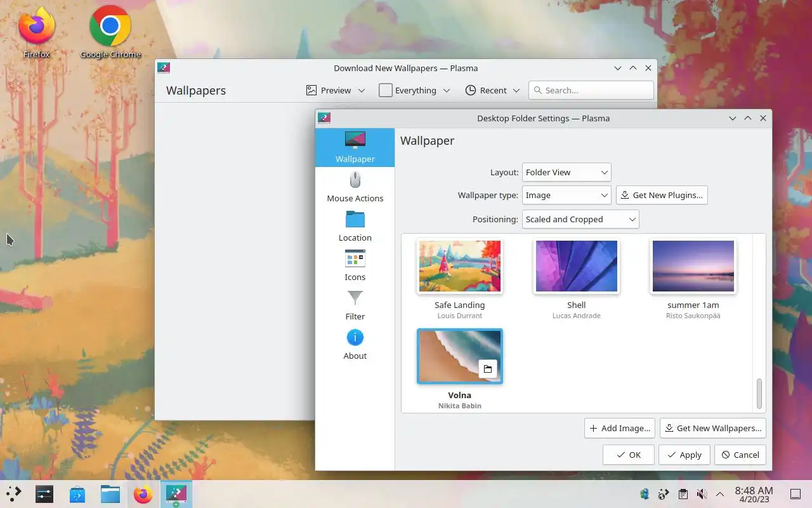The image size is (812, 508).
Task: Click the Download New Wallpapers window title icon
Action: point(164,68)
